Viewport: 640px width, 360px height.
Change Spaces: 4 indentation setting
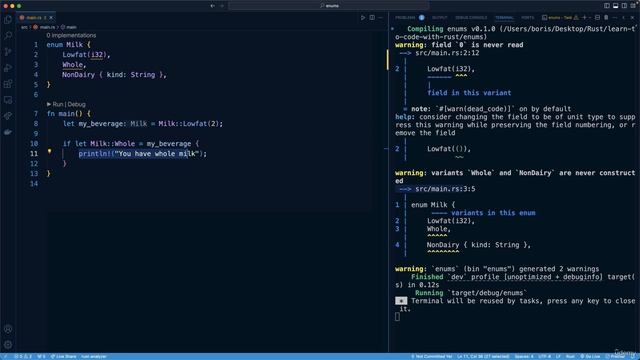pyautogui.click(x=524, y=356)
